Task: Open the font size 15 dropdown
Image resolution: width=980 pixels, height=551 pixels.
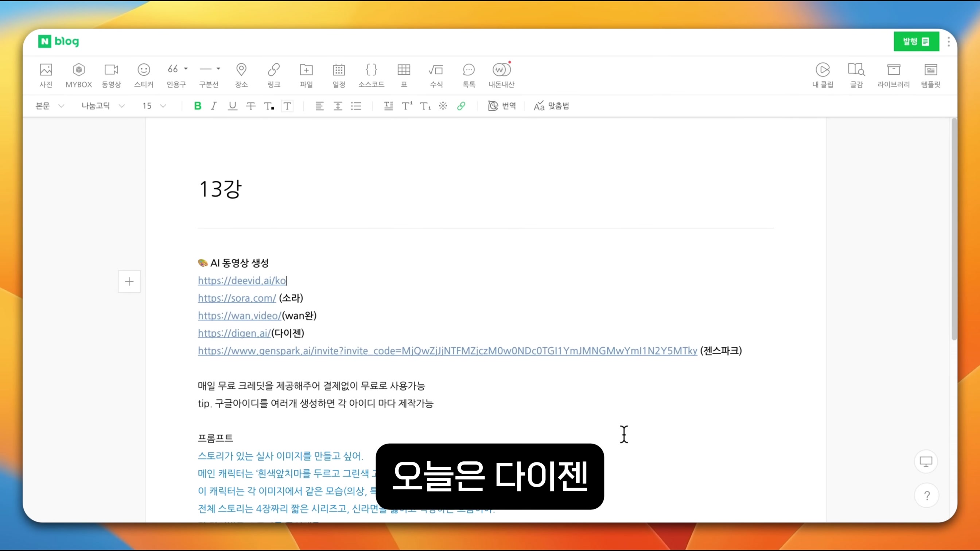Action: point(155,106)
